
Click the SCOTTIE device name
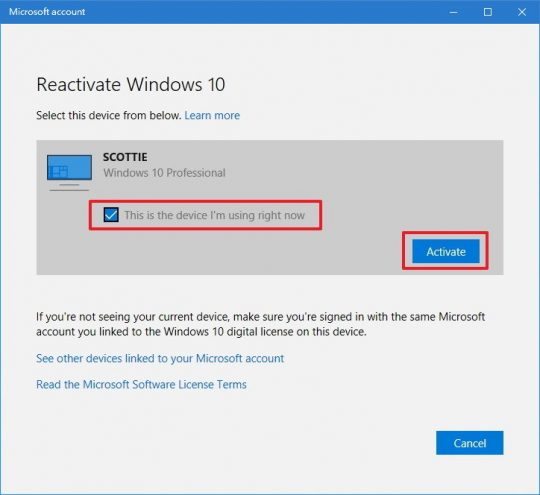click(x=125, y=157)
